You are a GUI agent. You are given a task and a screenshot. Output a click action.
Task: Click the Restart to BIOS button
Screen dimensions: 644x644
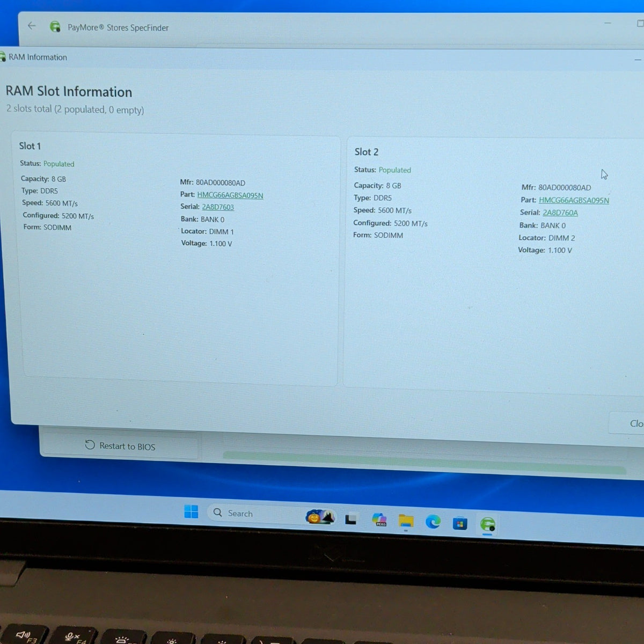coord(120,445)
